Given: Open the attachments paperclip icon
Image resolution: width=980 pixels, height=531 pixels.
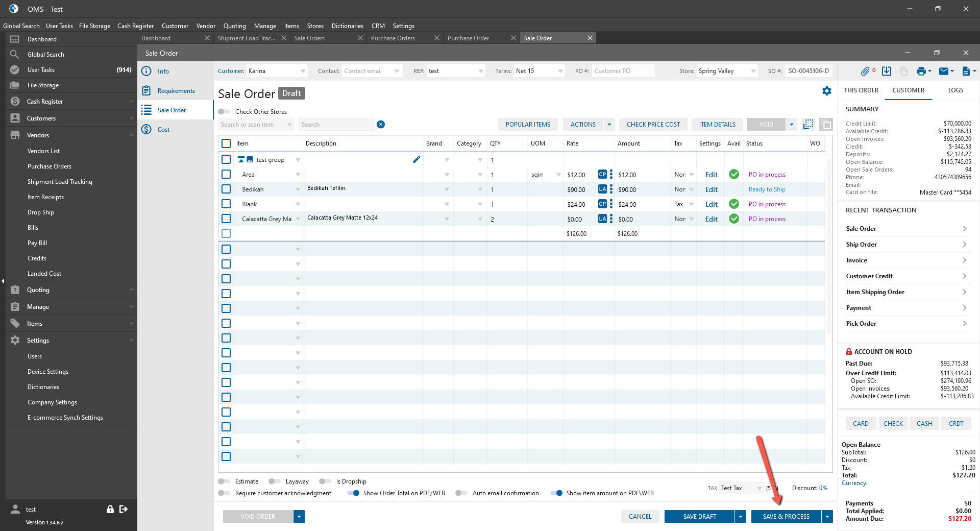Looking at the screenshot, I should point(865,71).
